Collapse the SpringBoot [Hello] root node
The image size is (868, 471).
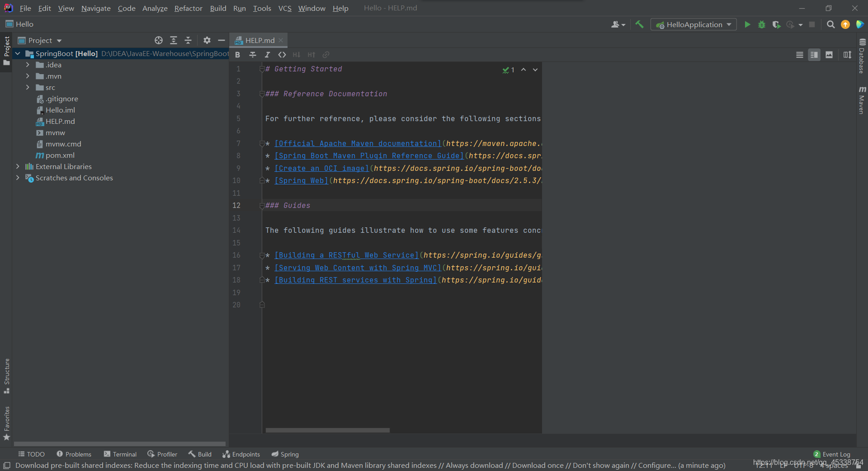pos(18,54)
